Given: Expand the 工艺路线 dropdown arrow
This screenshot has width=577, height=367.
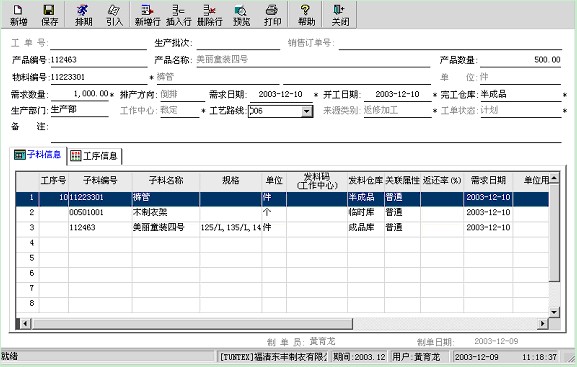Looking at the screenshot, I should click(307, 111).
